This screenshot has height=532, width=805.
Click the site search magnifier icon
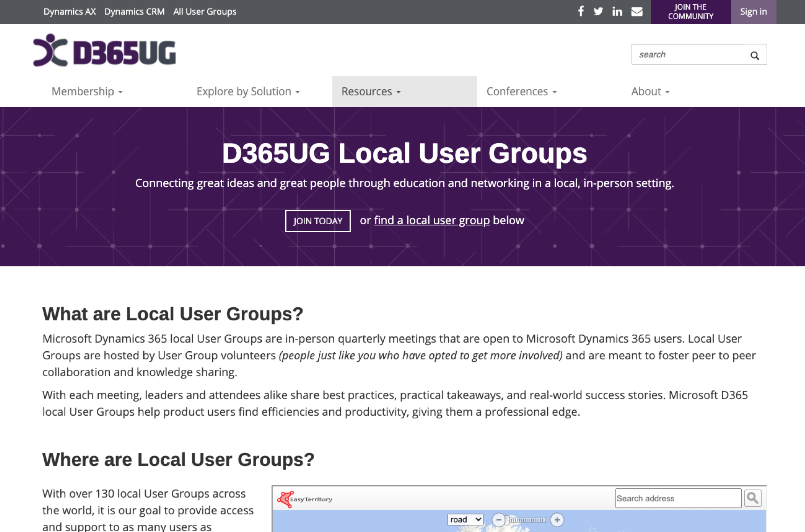pos(755,55)
